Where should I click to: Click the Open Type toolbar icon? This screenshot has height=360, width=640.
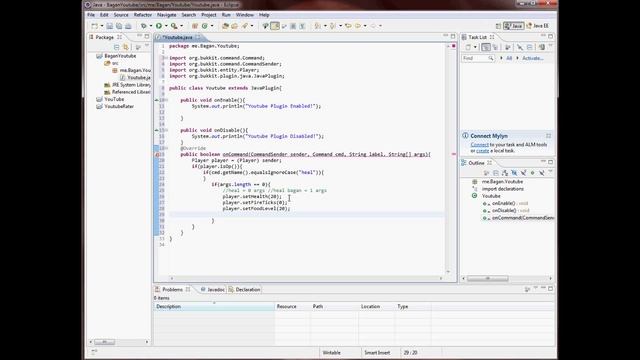click(225, 26)
